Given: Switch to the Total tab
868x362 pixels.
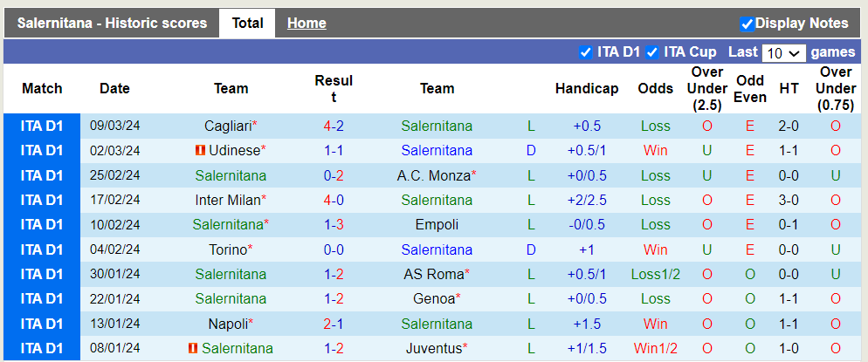Looking at the screenshot, I should pyautogui.click(x=247, y=24).
